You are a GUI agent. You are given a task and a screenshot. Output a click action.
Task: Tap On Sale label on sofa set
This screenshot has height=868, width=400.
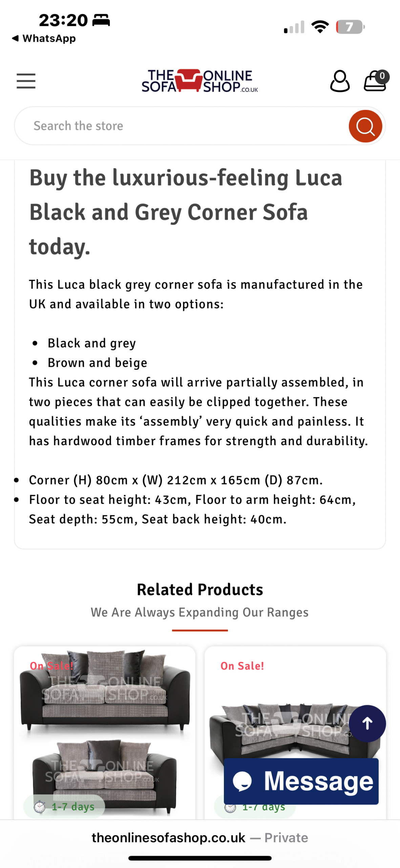[x=51, y=666]
